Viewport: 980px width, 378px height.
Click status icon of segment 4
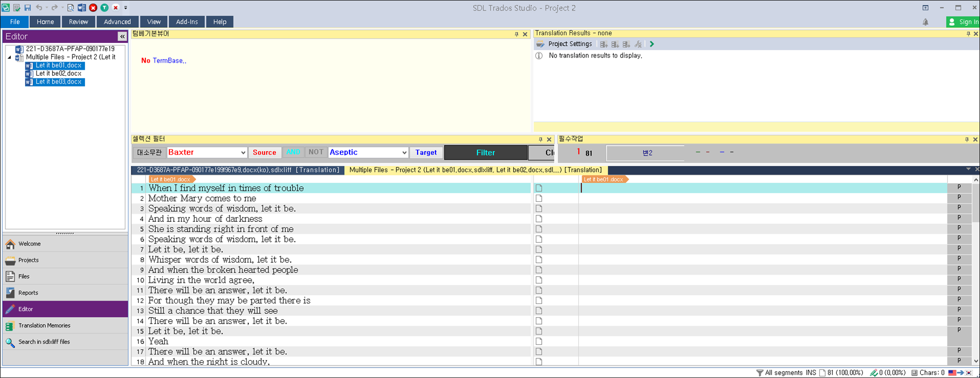click(539, 219)
